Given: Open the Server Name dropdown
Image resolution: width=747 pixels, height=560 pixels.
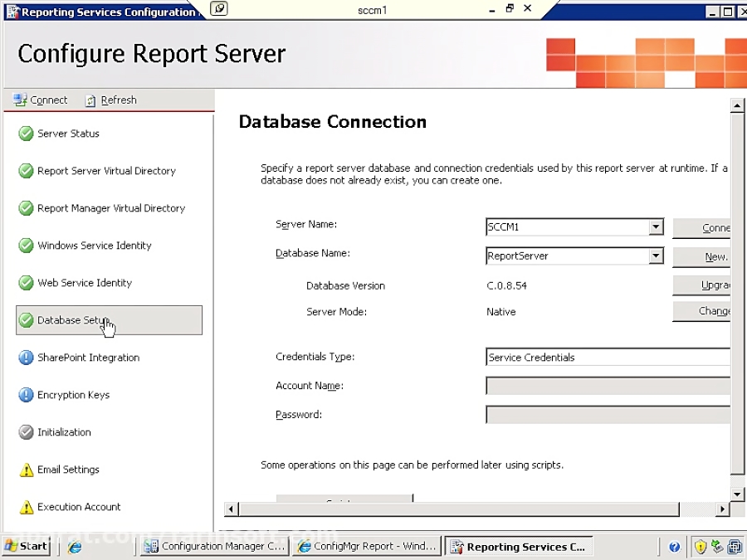Looking at the screenshot, I should pyautogui.click(x=657, y=226).
